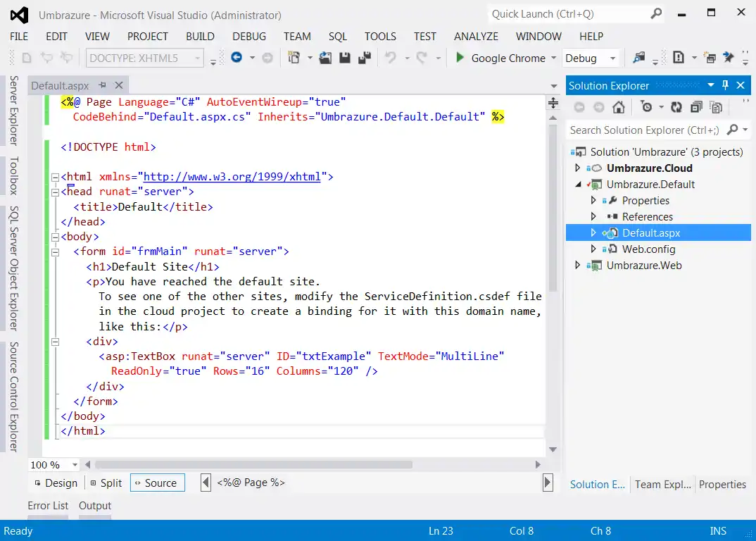
Task: Switch to Split view
Action: coord(106,483)
